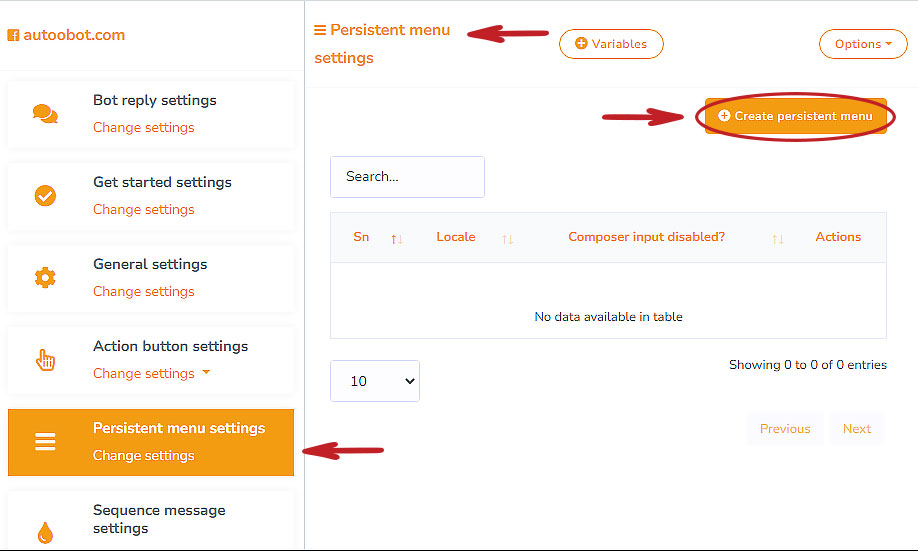
Task: Open the Options dropdown
Action: click(863, 44)
